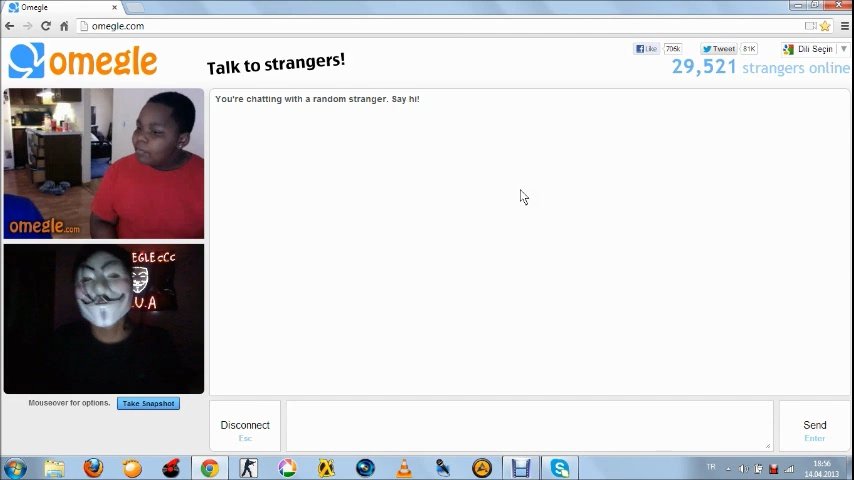Open Skype from the taskbar
Image resolution: width=854 pixels, height=480 pixels.
coord(560,468)
